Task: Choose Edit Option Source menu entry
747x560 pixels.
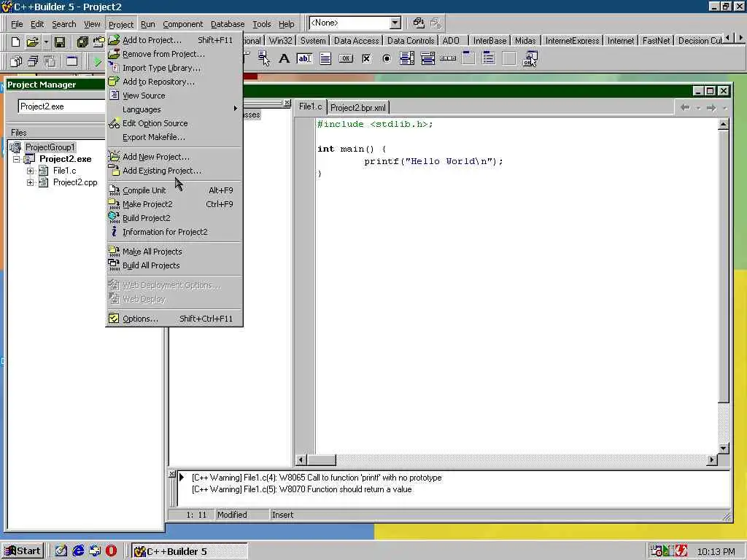Action: pyautogui.click(x=174, y=123)
